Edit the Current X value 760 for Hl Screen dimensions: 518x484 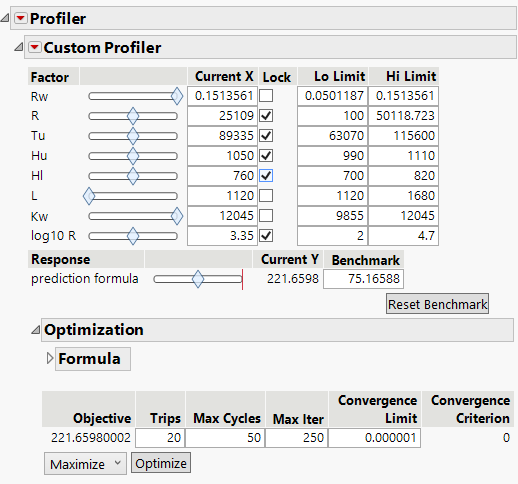coord(223,176)
